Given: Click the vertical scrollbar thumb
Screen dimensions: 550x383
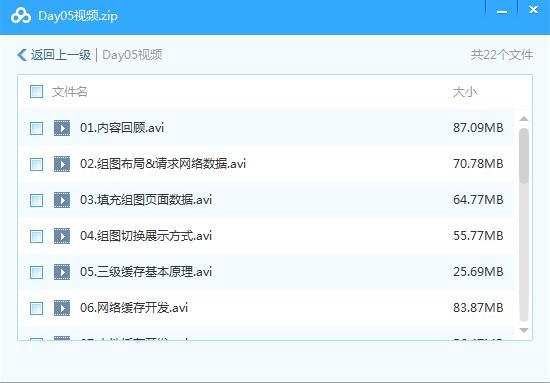Looking at the screenshot, I should coord(524,156).
